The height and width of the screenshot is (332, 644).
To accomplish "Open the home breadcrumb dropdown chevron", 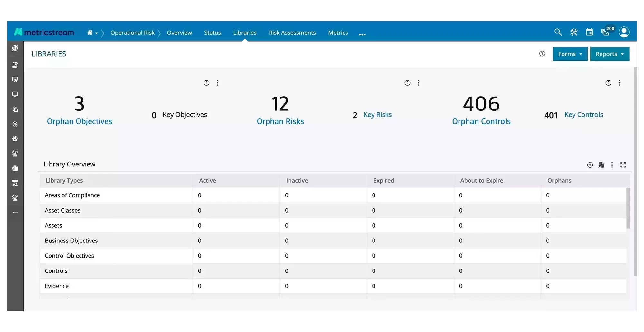I will (x=97, y=33).
